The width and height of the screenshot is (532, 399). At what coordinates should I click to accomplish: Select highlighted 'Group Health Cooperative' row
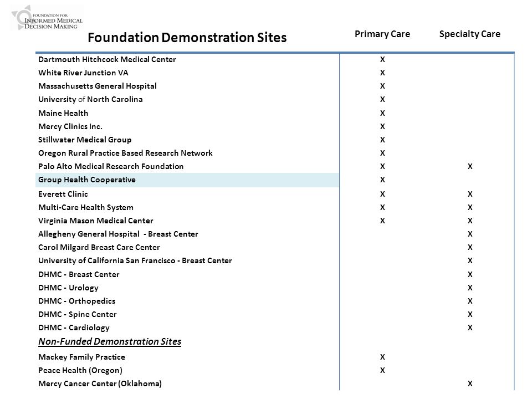coord(187,180)
